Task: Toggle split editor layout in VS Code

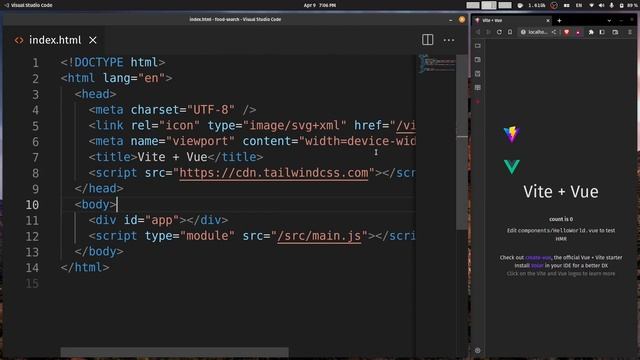Action: 427,40
